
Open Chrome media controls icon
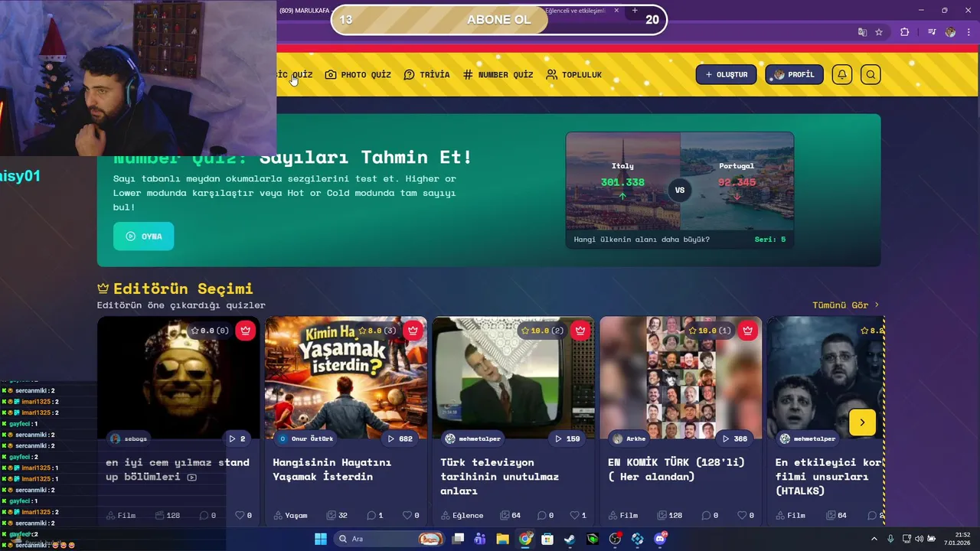pyautogui.click(x=931, y=32)
